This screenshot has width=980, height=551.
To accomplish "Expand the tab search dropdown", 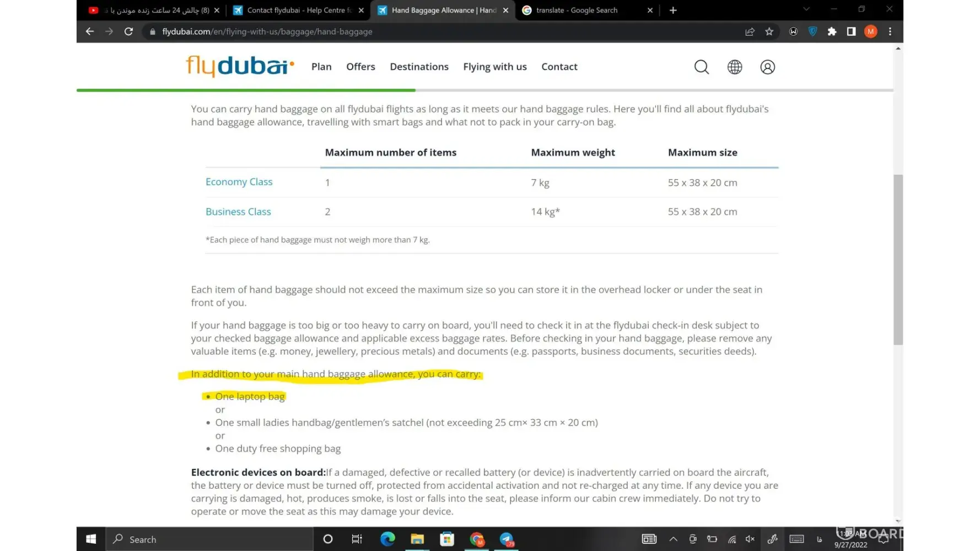I will click(x=806, y=9).
